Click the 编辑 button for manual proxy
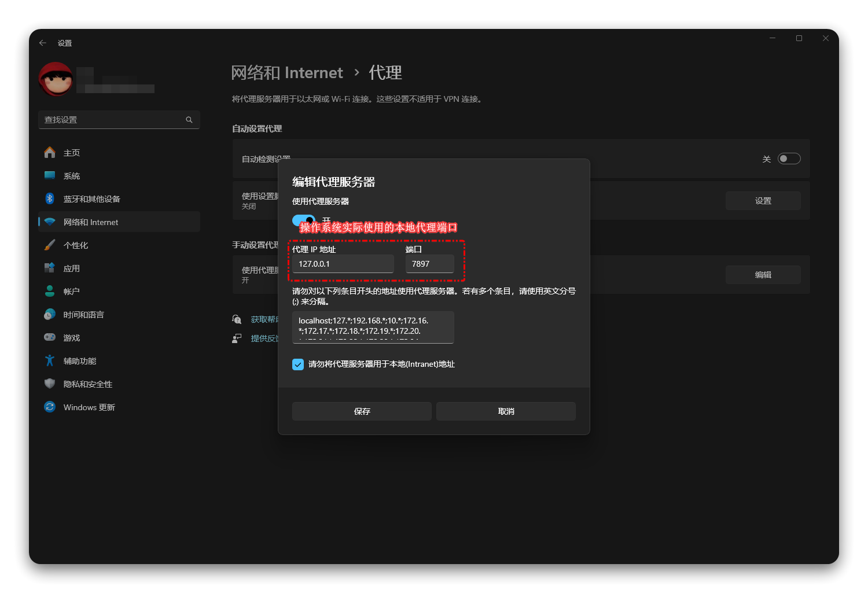The height and width of the screenshot is (593, 868). pos(763,275)
